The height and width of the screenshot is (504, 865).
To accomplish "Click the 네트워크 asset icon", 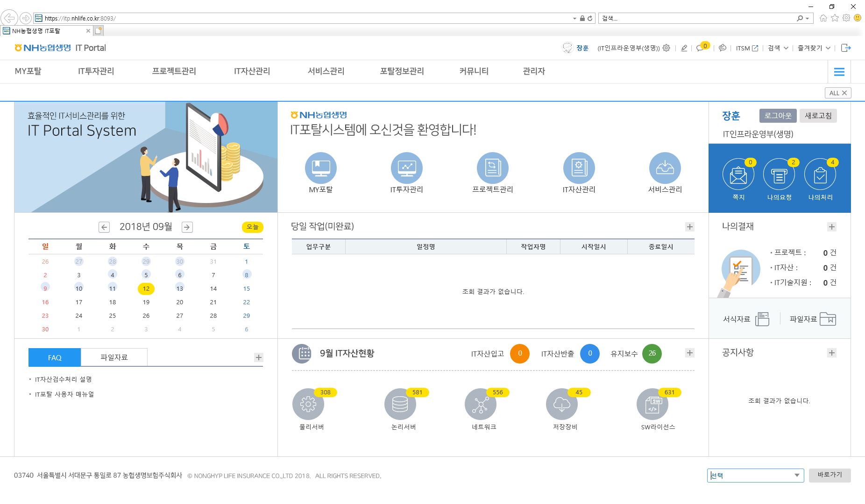I will tap(480, 404).
